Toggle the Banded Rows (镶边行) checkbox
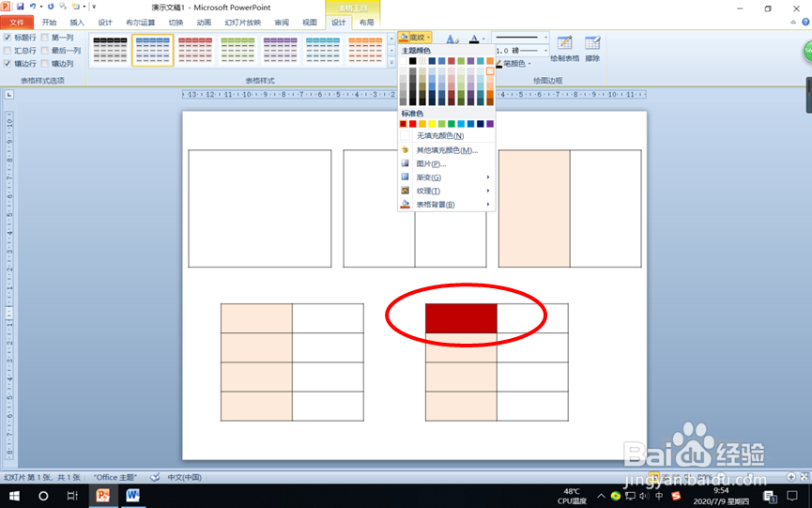The width and height of the screenshot is (812, 508). (x=8, y=63)
